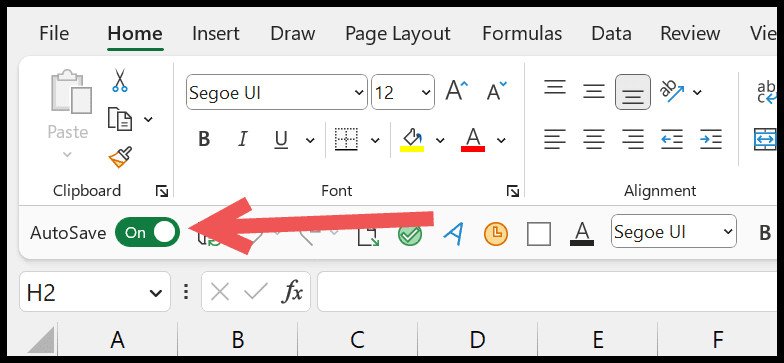Expand the Name Box H2 dropdown
784x363 pixels.
coord(156,292)
